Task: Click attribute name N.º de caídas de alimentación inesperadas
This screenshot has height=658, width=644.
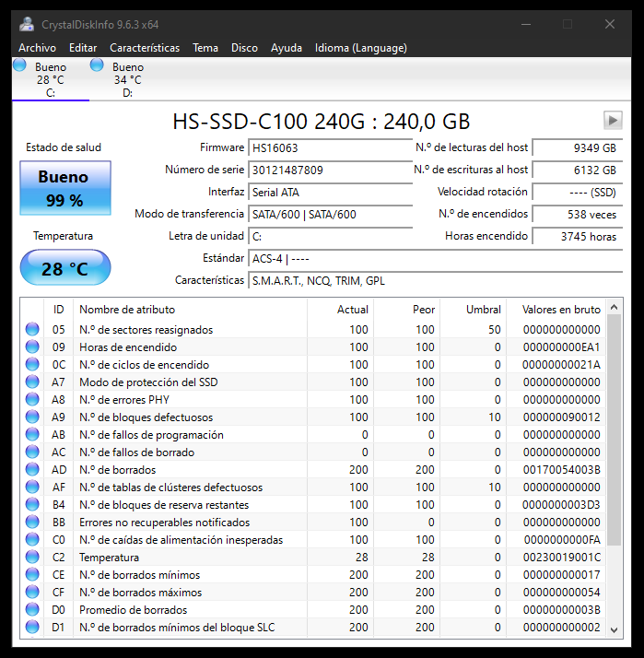Action: [x=181, y=540]
